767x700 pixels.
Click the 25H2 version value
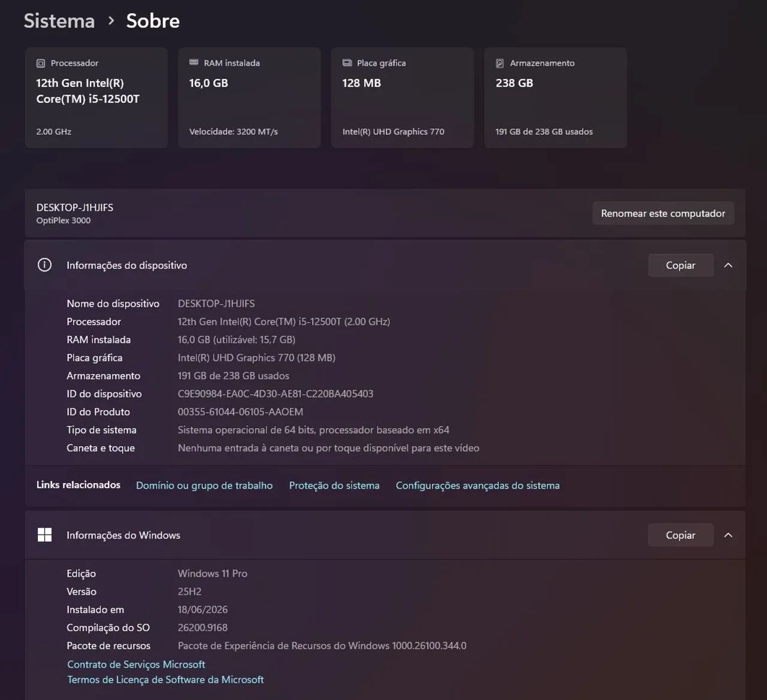189,592
